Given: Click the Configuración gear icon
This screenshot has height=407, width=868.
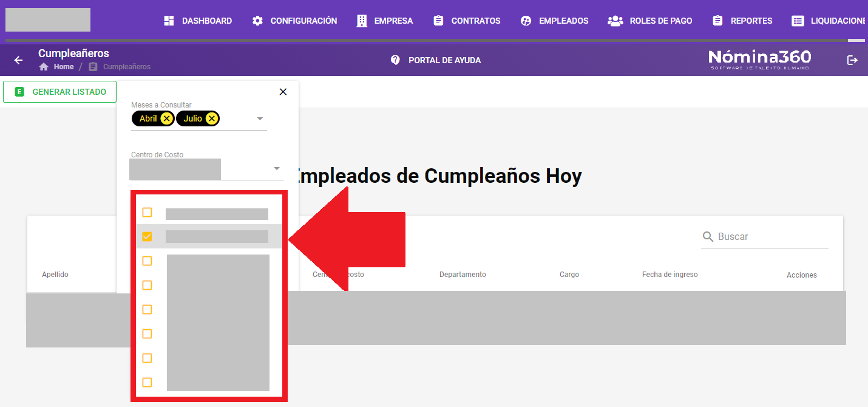Looking at the screenshot, I should pos(258,21).
